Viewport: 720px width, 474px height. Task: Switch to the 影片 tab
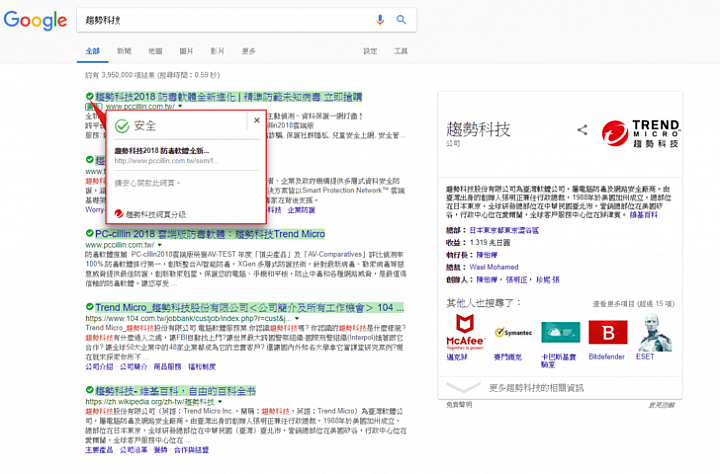217,51
